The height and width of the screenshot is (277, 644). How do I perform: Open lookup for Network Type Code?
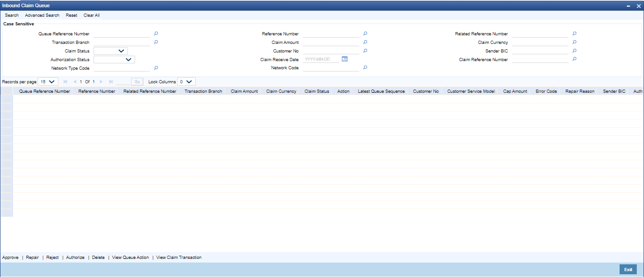(156, 68)
